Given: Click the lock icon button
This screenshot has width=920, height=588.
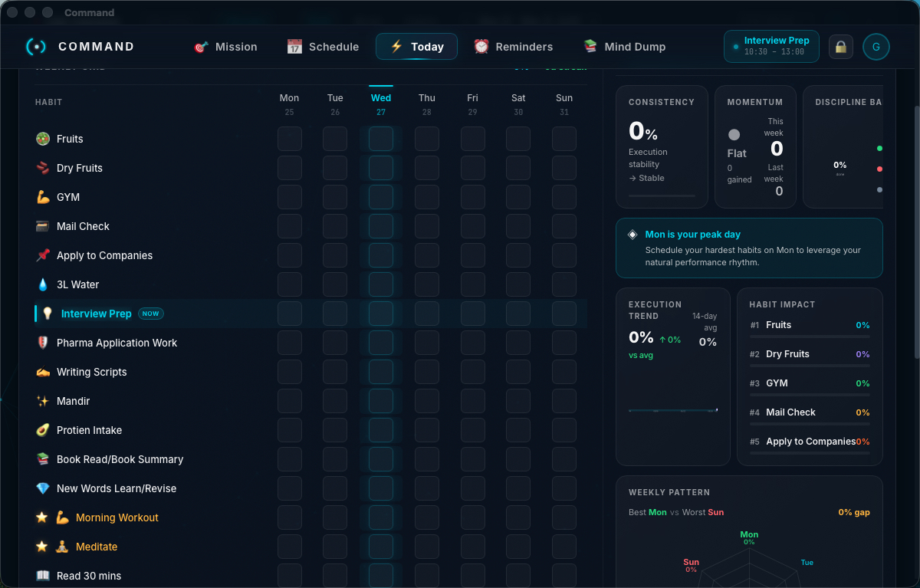Looking at the screenshot, I should 841,47.
